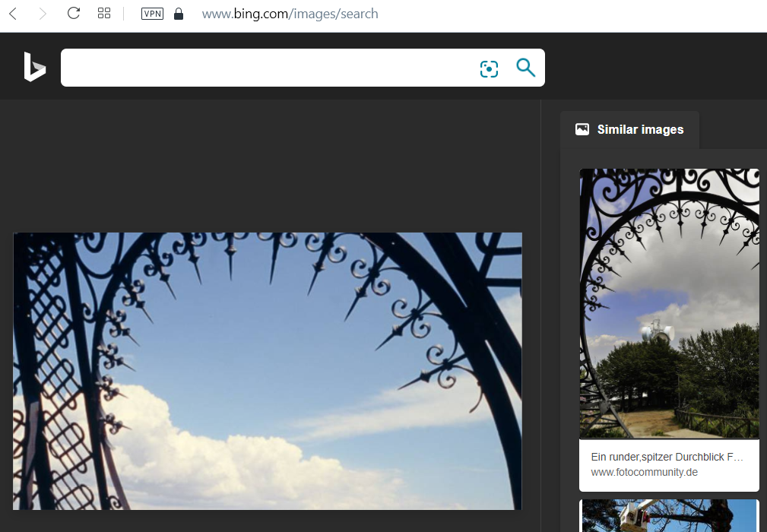Focus the Bing search text box

(x=266, y=68)
